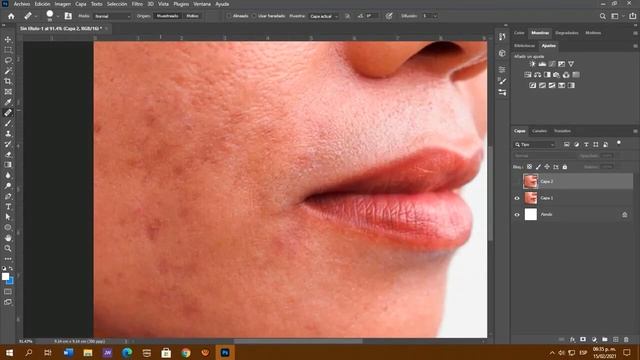Open the Edición menu
Screen dimensions: 640x360
[x=42, y=4]
